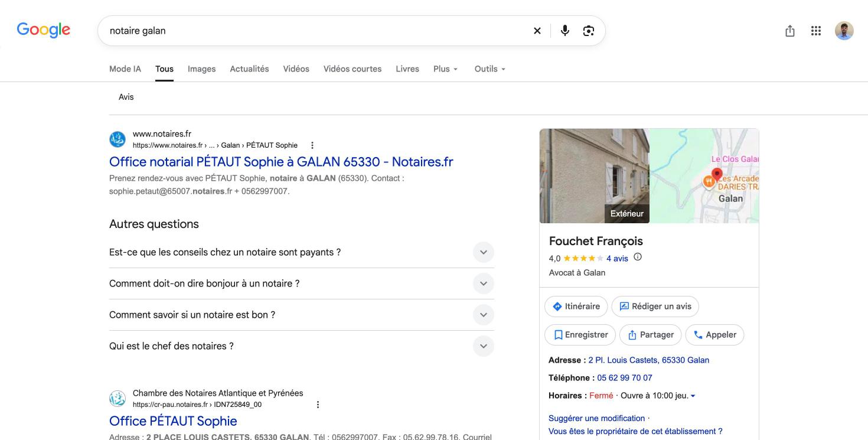Click the Partager button
The image size is (868, 440).
coord(651,335)
